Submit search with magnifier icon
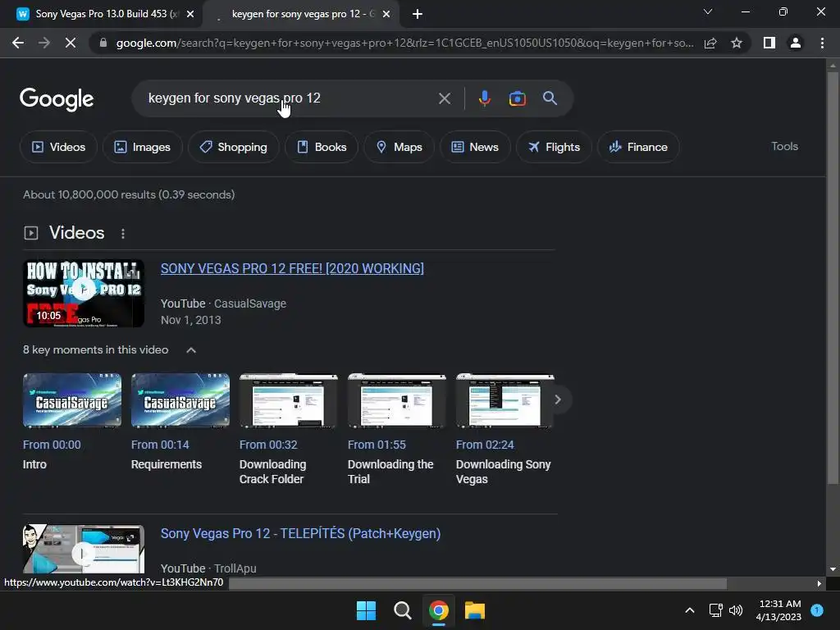840x630 pixels. 550,98
